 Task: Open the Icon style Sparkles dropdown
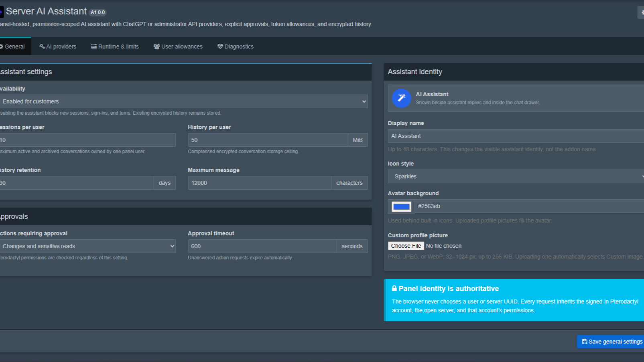coord(516,176)
